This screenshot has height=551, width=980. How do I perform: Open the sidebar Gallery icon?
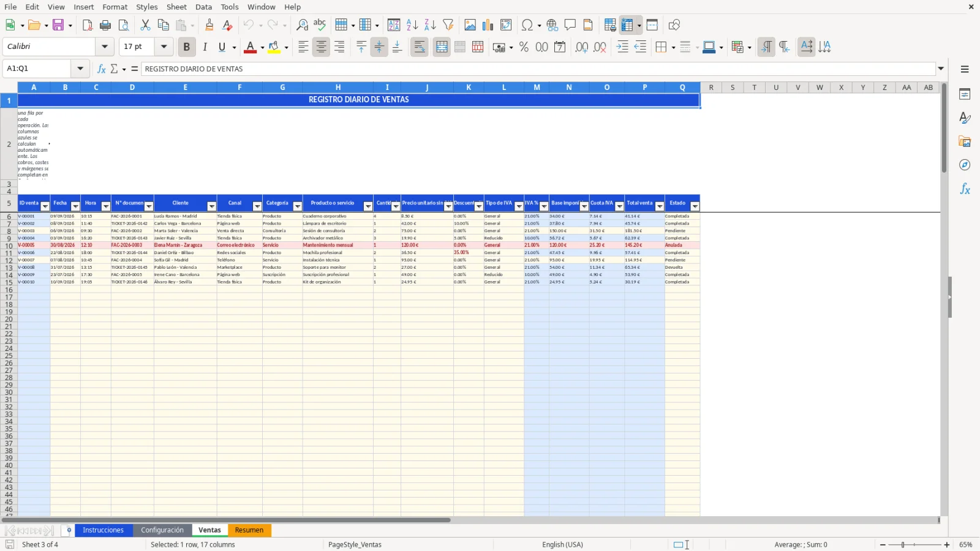click(x=965, y=141)
